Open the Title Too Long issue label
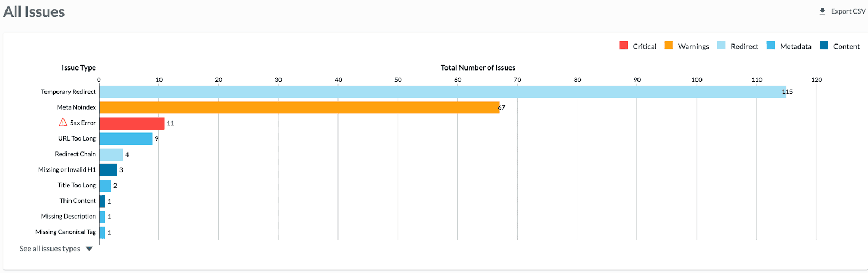 [76, 185]
